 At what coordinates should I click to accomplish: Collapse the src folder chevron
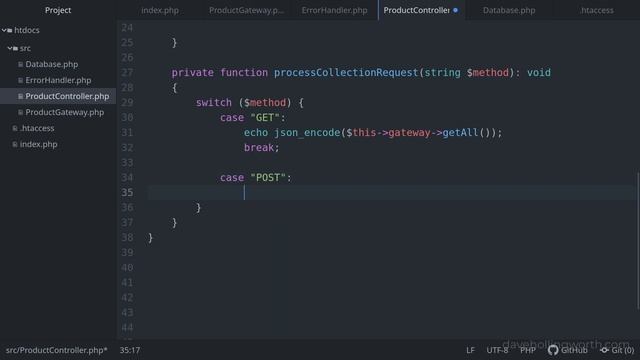pos(9,48)
